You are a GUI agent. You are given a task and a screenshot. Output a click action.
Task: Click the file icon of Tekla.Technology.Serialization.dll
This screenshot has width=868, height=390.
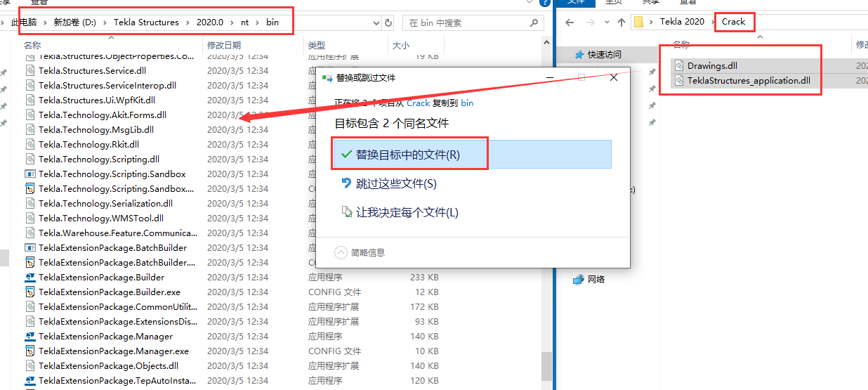point(30,203)
